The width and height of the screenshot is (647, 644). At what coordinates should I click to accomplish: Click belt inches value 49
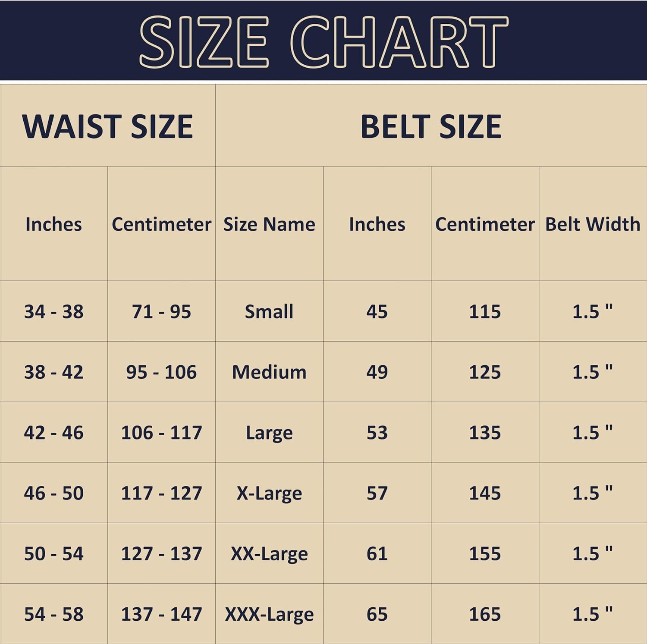(x=377, y=372)
